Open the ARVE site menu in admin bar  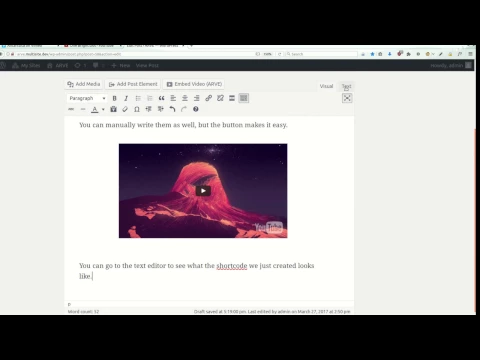(x=58, y=66)
